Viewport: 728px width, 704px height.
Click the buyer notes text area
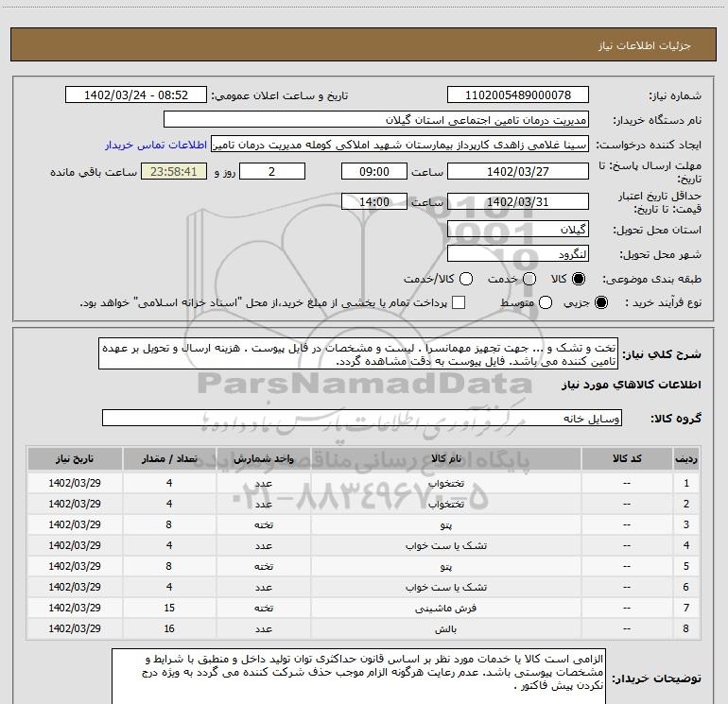coord(358,676)
